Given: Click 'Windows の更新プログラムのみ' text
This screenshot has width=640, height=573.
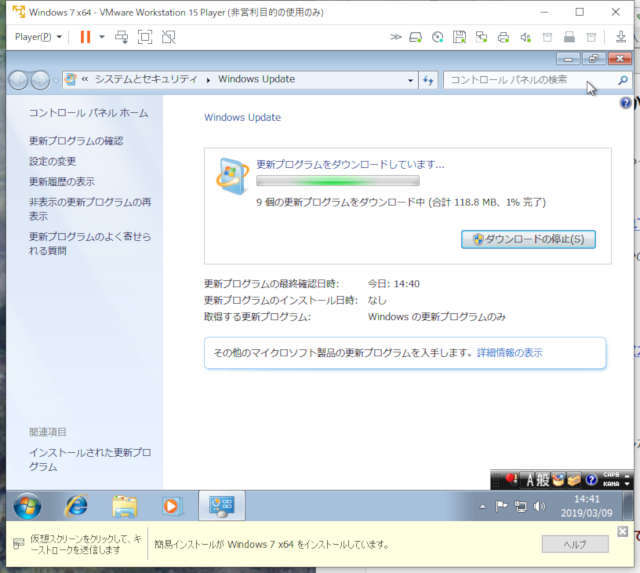Looking at the screenshot, I should pos(437,317).
